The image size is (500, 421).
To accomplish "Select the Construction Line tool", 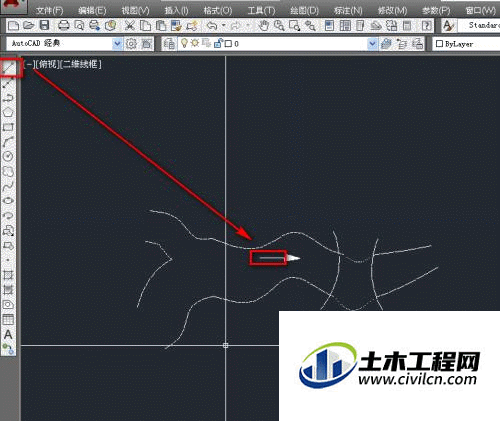I will [x=8, y=83].
